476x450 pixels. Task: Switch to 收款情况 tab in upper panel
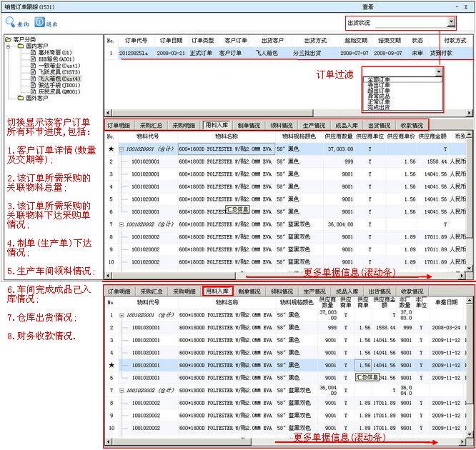coord(412,125)
